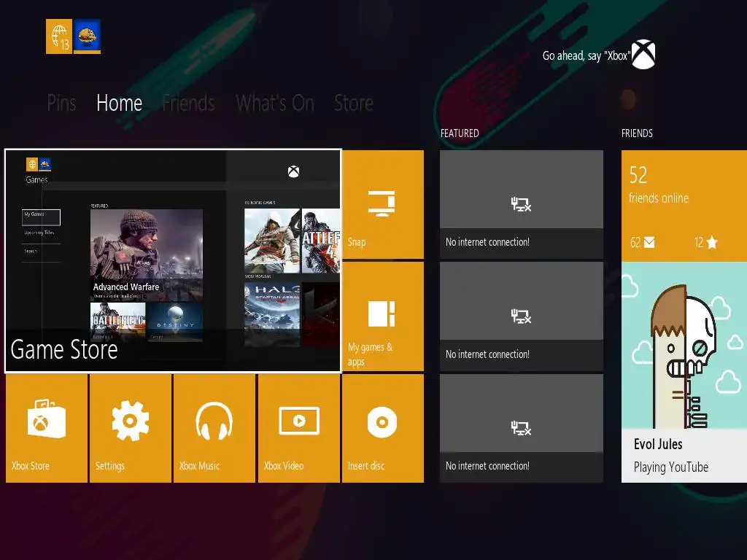Select the top No internet connection featured tile

coord(522,204)
